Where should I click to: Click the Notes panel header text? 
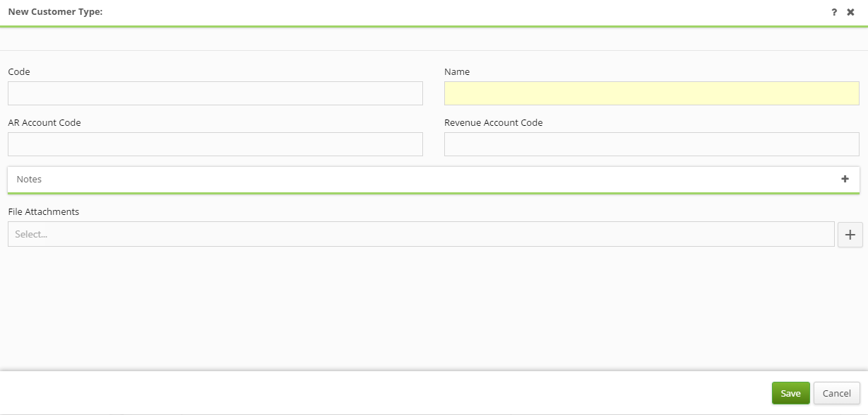tap(30, 180)
